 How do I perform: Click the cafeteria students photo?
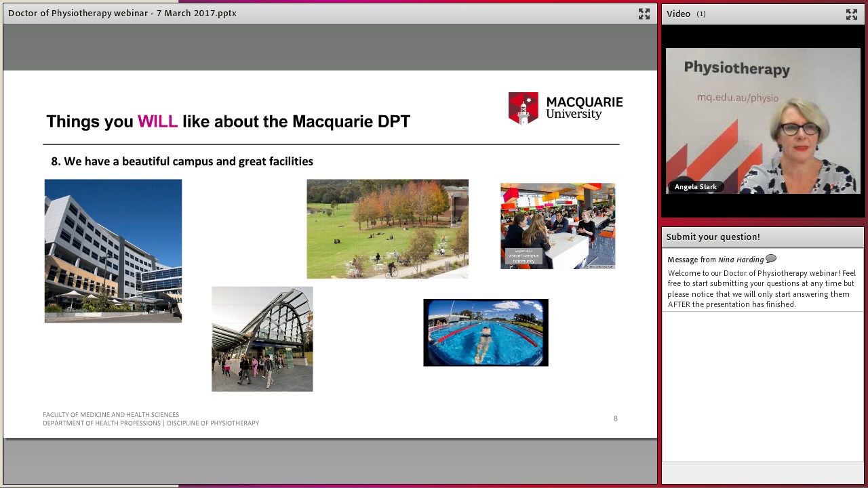(558, 226)
